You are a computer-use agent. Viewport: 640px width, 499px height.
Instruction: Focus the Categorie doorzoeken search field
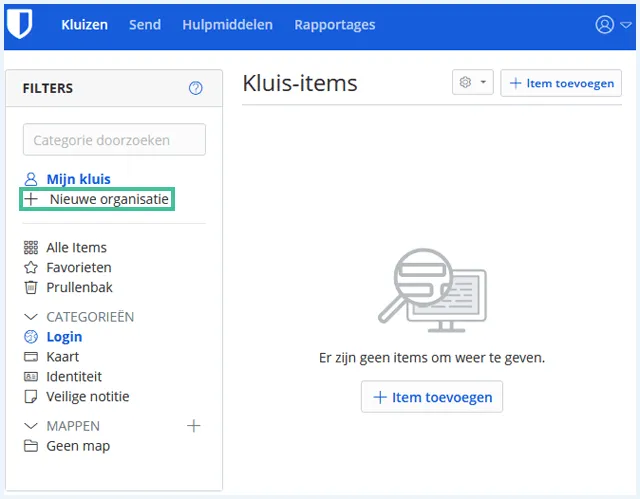click(114, 140)
